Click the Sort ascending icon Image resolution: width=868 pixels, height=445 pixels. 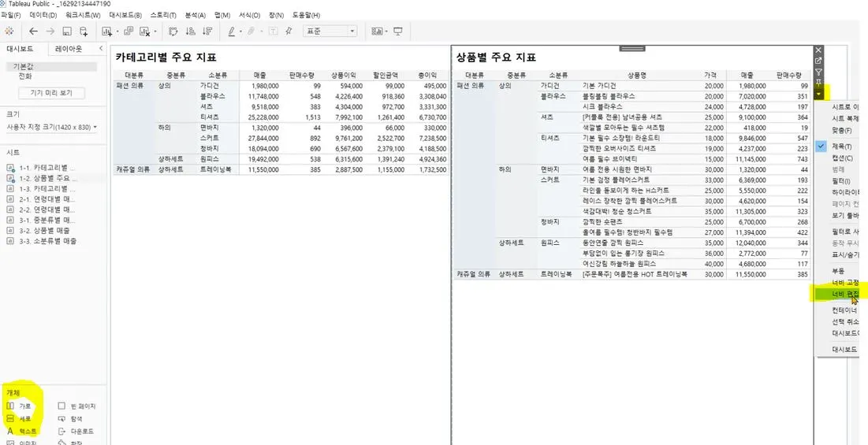click(x=191, y=31)
